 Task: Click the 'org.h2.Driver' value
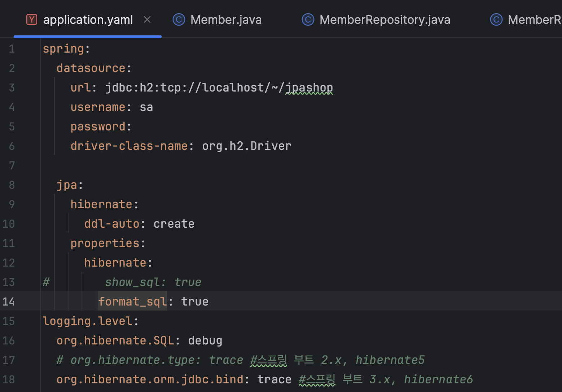tap(247, 146)
